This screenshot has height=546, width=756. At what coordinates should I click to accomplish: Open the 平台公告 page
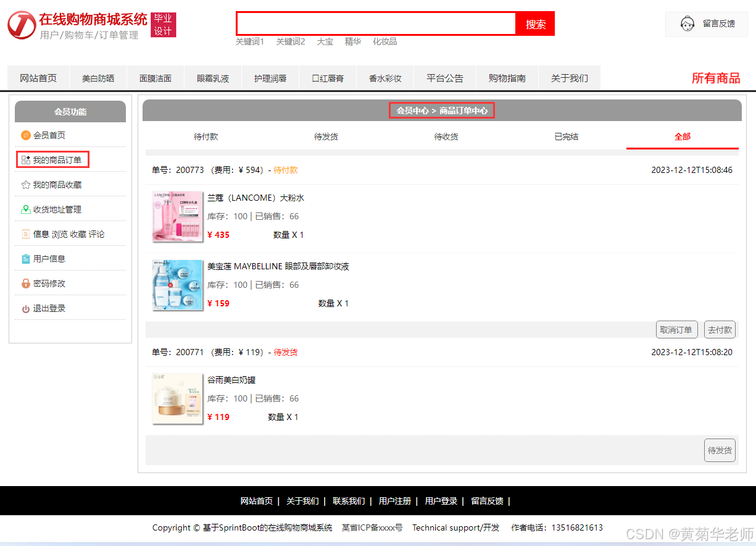445,78
